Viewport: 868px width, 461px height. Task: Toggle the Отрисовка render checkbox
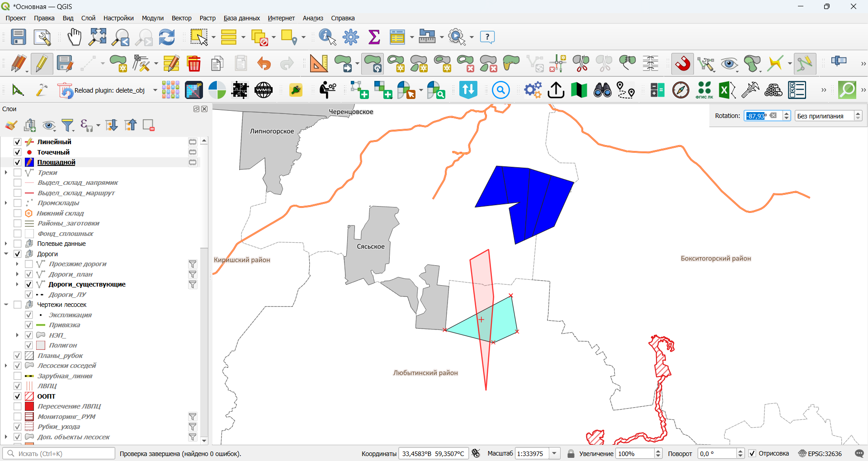752,453
